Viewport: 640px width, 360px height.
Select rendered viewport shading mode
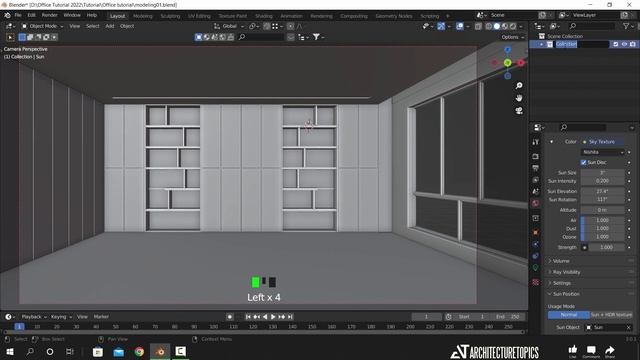tap(513, 26)
